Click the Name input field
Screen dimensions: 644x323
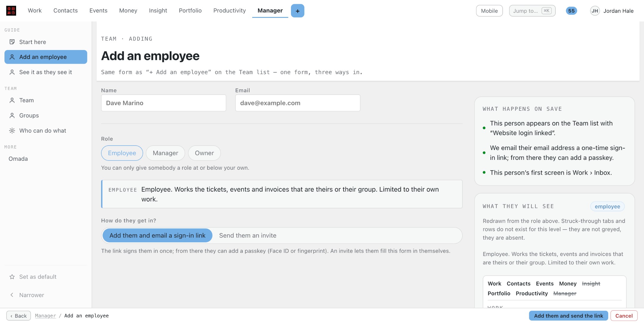point(164,103)
